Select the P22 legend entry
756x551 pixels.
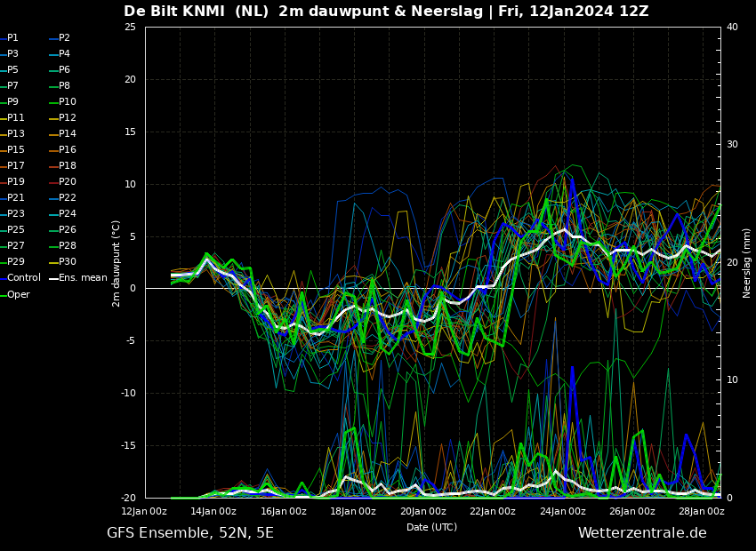tap(62, 197)
